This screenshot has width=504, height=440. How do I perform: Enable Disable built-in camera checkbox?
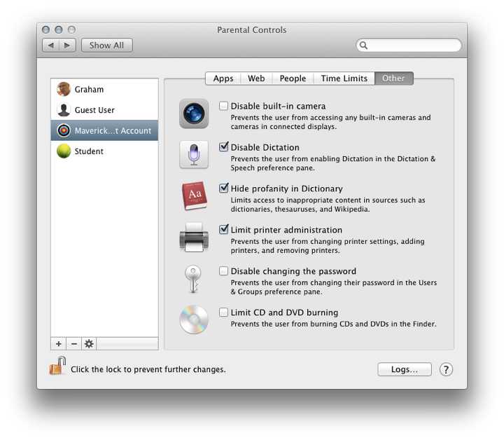(x=223, y=106)
